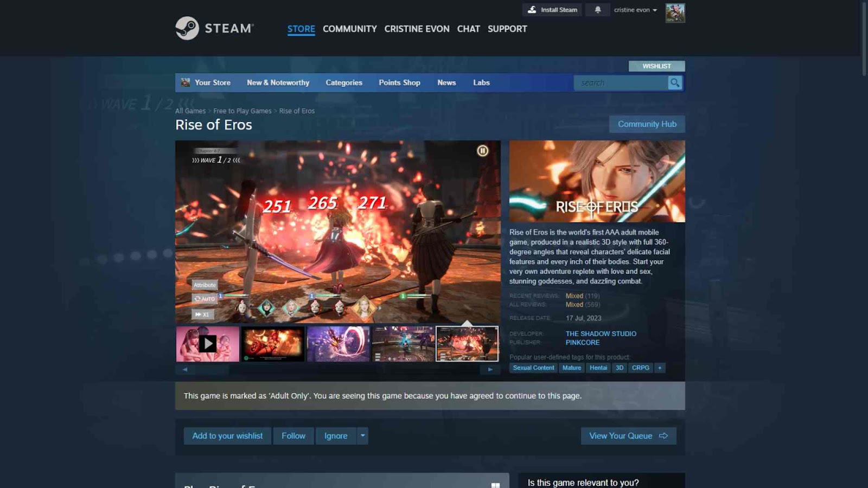
Task: Pause the trailer with pause icon
Action: point(482,151)
